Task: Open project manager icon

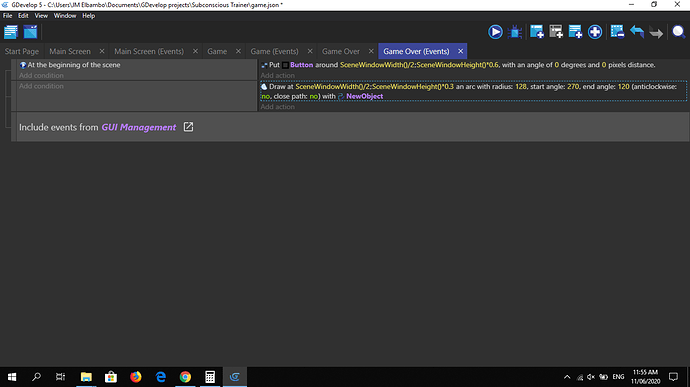Action: click(x=11, y=32)
